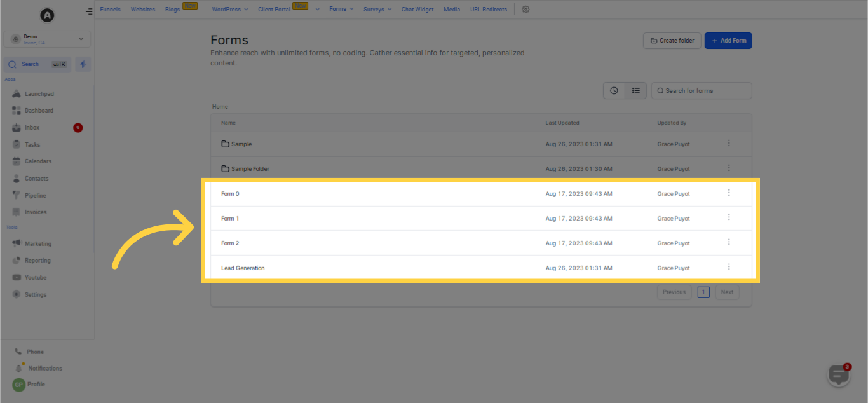Click the Name column header
The image size is (868, 403).
(x=228, y=123)
